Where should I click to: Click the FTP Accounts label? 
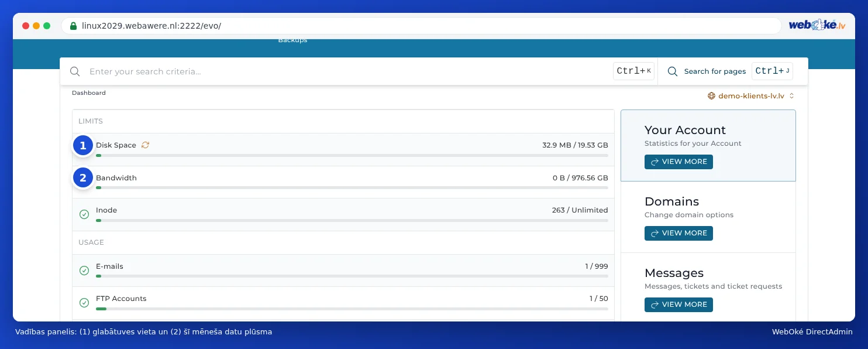[121, 299]
